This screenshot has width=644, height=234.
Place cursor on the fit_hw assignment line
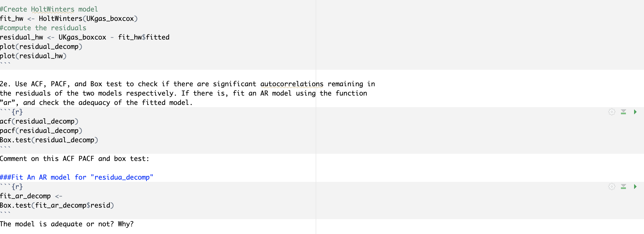click(x=69, y=18)
